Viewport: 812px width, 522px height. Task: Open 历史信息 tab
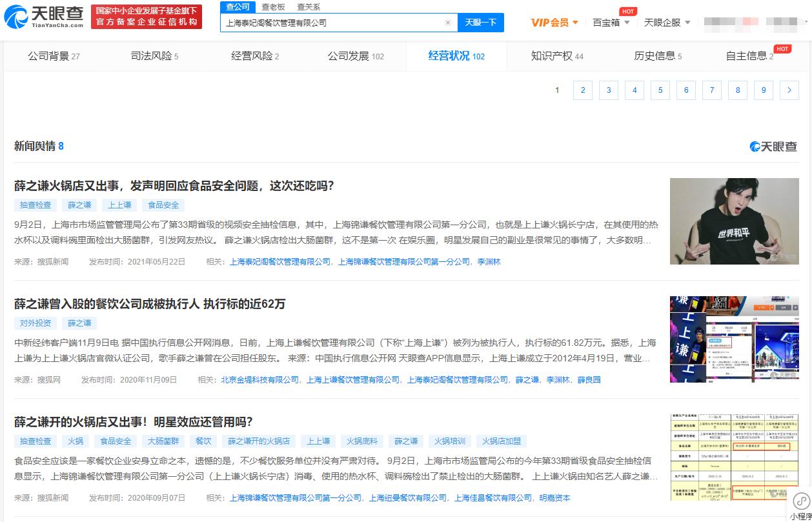(x=658, y=56)
